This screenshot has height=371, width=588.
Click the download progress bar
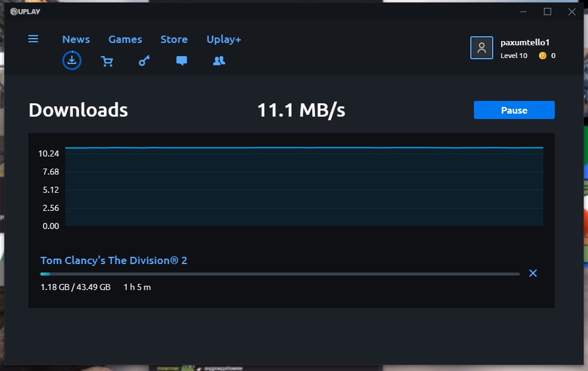click(x=280, y=274)
